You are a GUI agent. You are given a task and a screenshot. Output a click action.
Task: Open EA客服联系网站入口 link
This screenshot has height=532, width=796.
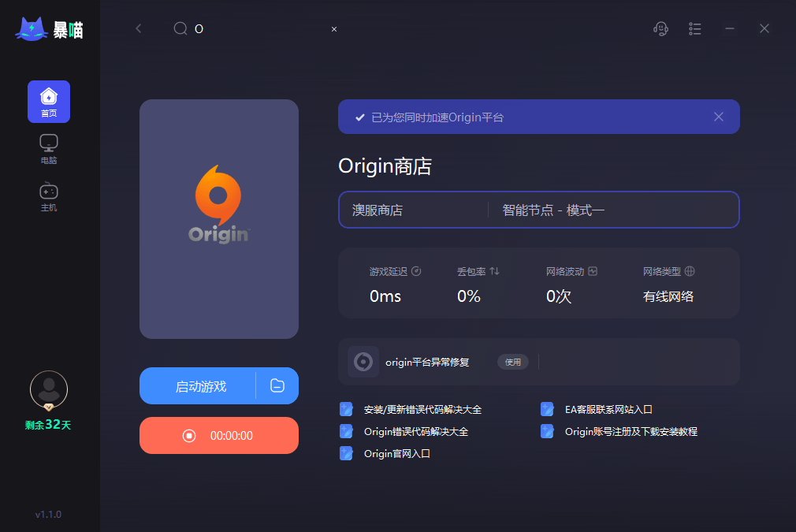pyautogui.click(x=608, y=410)
